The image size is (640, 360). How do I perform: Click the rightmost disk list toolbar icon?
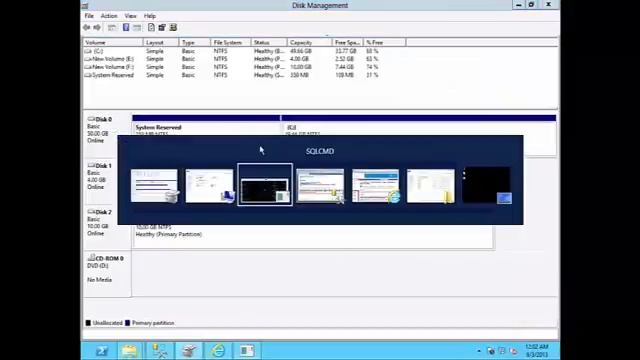173,27
